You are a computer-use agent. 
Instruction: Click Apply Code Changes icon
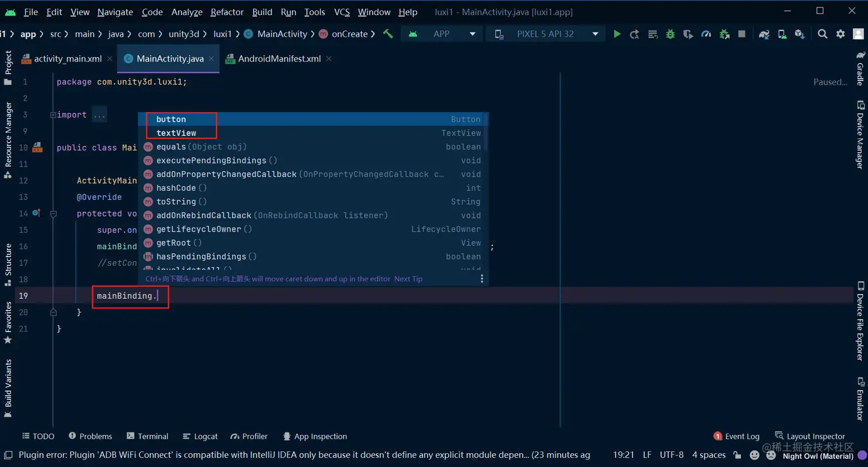coord(653,34)
